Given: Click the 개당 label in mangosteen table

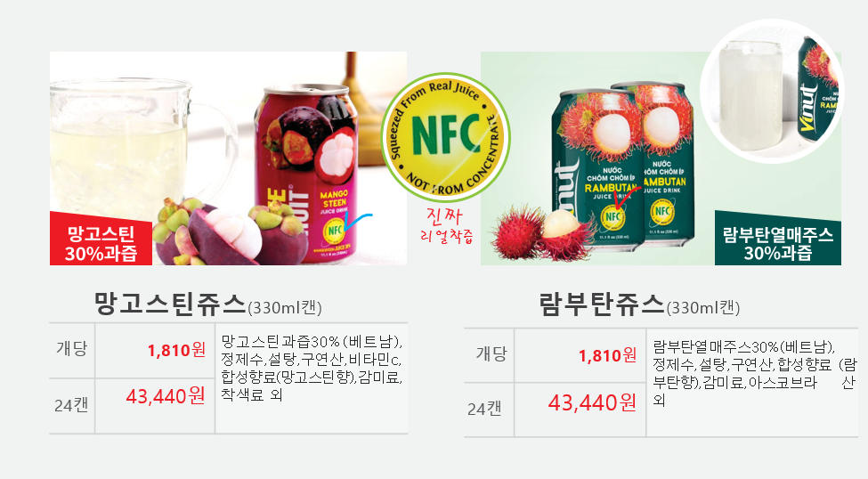Looking at the screenshot, I should [x=72, y=349].
